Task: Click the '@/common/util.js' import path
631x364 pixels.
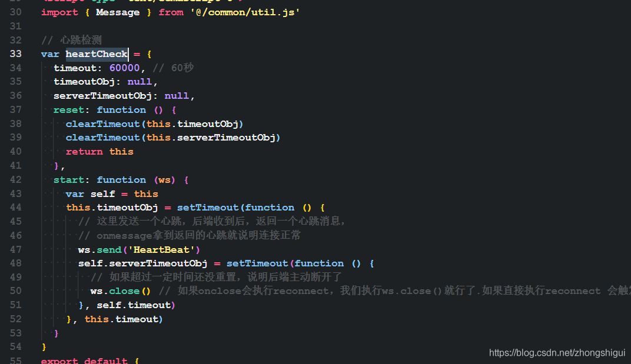Action: [245, 12]
